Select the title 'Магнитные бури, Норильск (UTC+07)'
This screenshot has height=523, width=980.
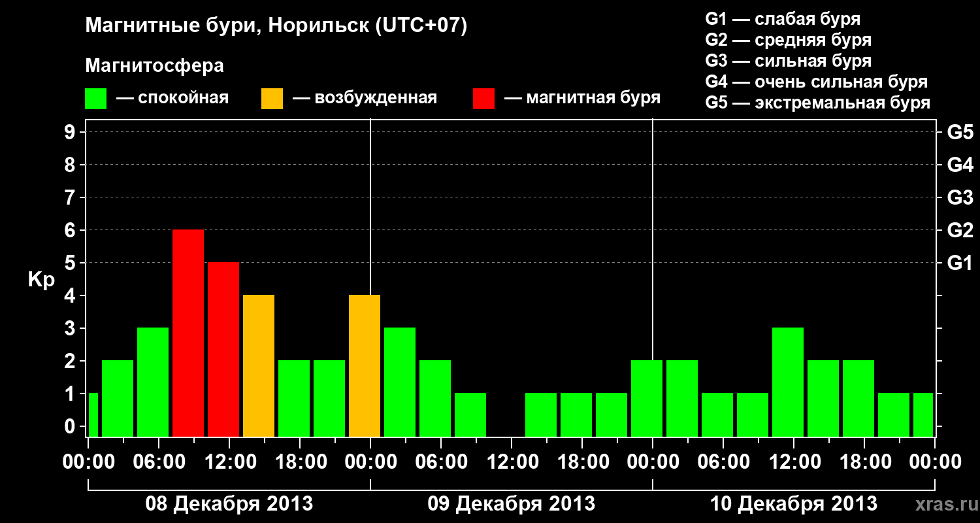point(276,27)
